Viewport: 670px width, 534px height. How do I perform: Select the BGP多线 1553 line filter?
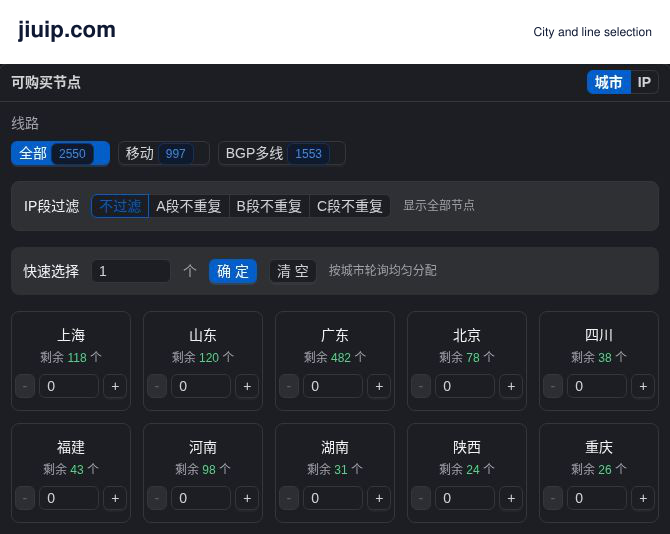(x=282, y=153)
